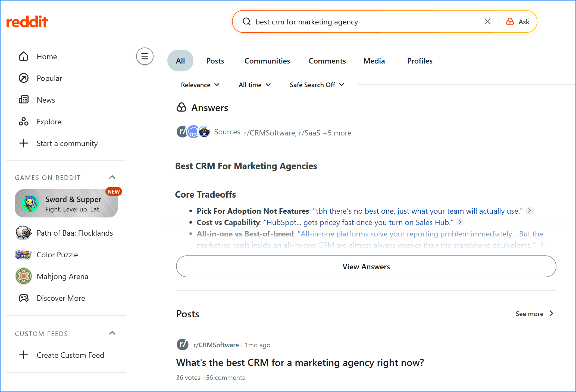This screenshot has height=392, width=576.
Task: Click the Discover More gamepad icon
Action: click(24, 298)
